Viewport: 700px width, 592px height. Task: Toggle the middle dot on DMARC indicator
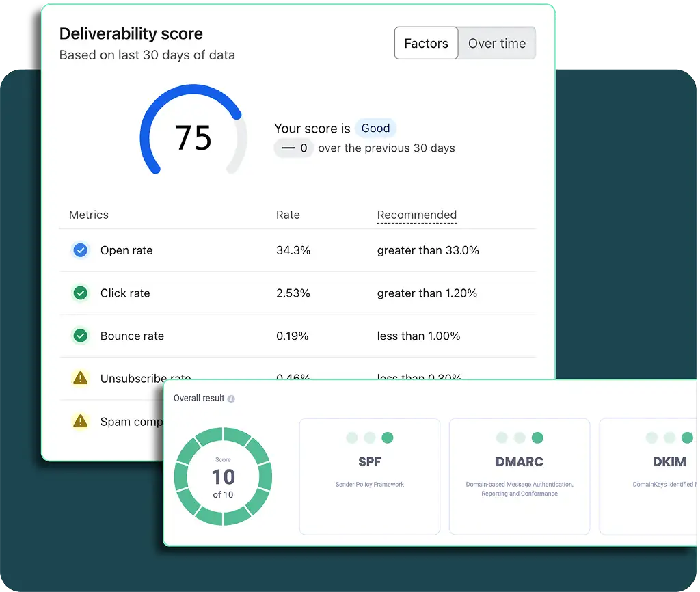(x=519, y=438)
